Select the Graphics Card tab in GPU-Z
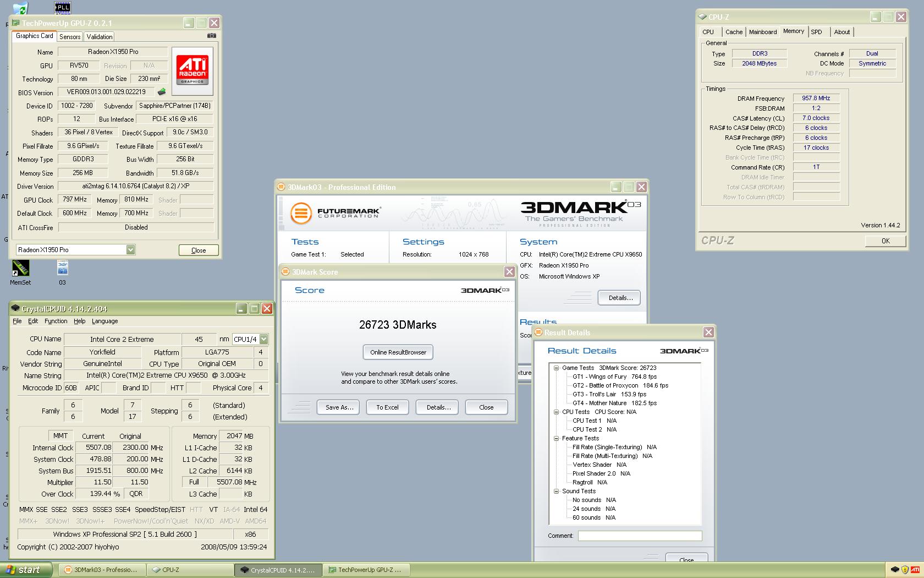The width and height of the screenshot is (924, 578). point(35,36)
